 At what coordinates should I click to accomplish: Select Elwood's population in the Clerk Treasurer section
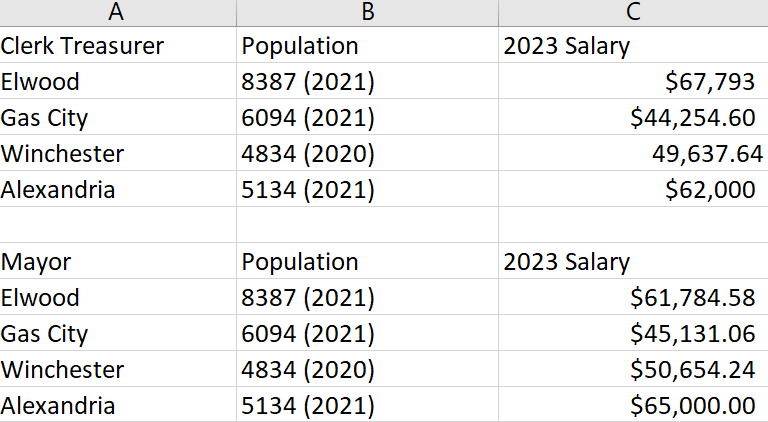coord(308,82)
